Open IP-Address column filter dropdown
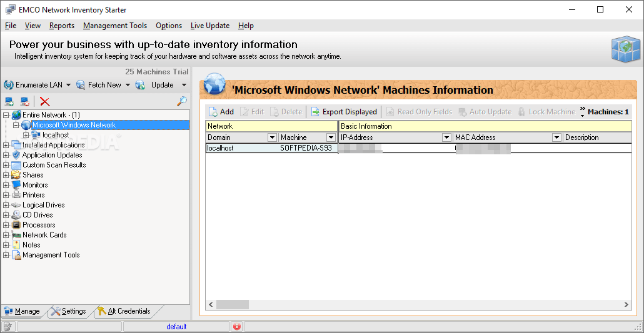The image size is (644, 333). point(446,137)
